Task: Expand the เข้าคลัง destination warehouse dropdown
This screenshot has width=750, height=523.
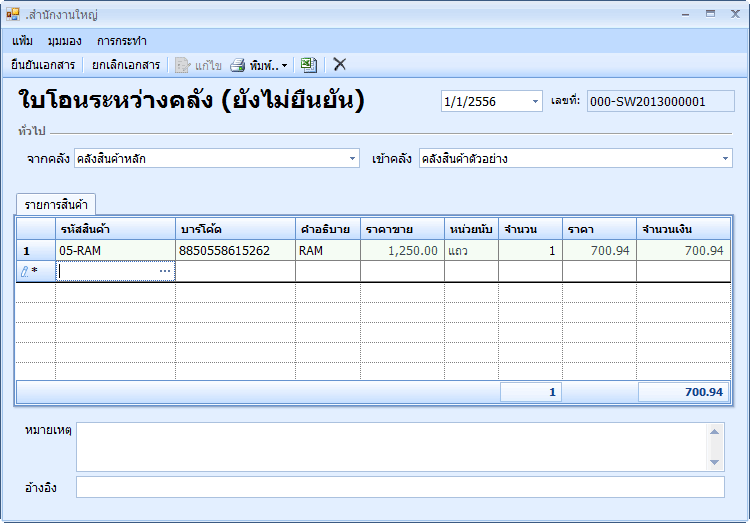Action: coord(725,159)
